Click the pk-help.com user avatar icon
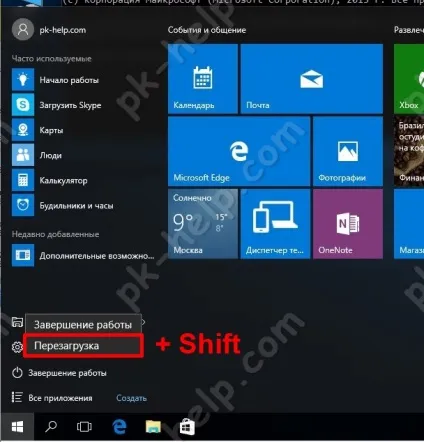Image resolution: width=424 pixels, height=442 pixels. [x=23, y=30]
